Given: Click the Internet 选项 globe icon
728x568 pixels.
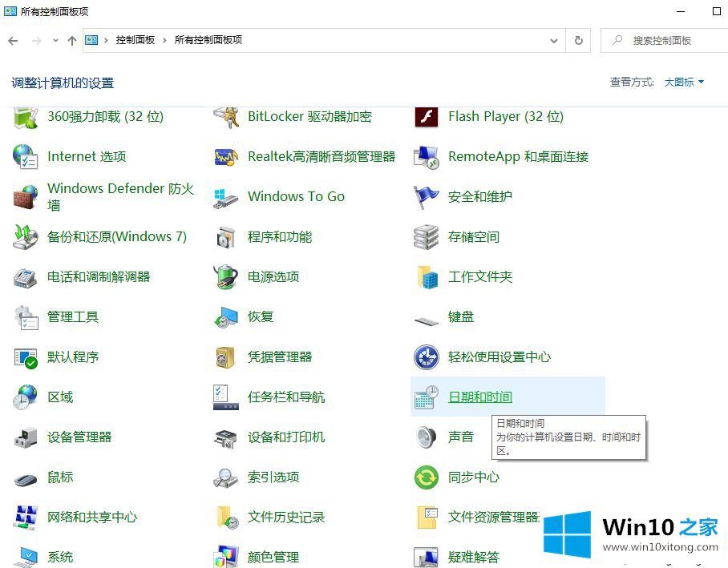Looking at the screenshot, I should pos(26,156).
